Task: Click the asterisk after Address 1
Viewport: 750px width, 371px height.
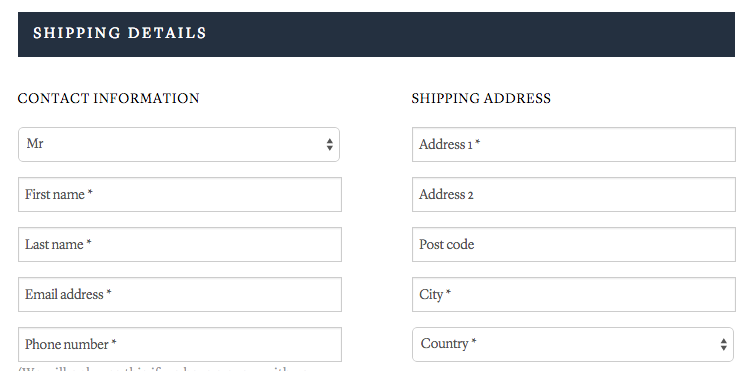Action: tap(477, 142)
